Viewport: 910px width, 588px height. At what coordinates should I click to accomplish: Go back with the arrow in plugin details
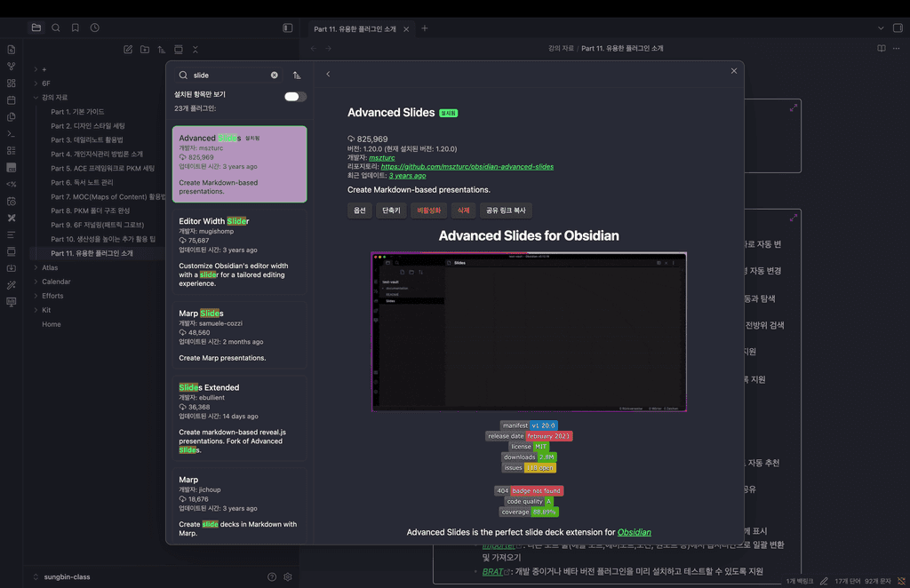point(328,74)
